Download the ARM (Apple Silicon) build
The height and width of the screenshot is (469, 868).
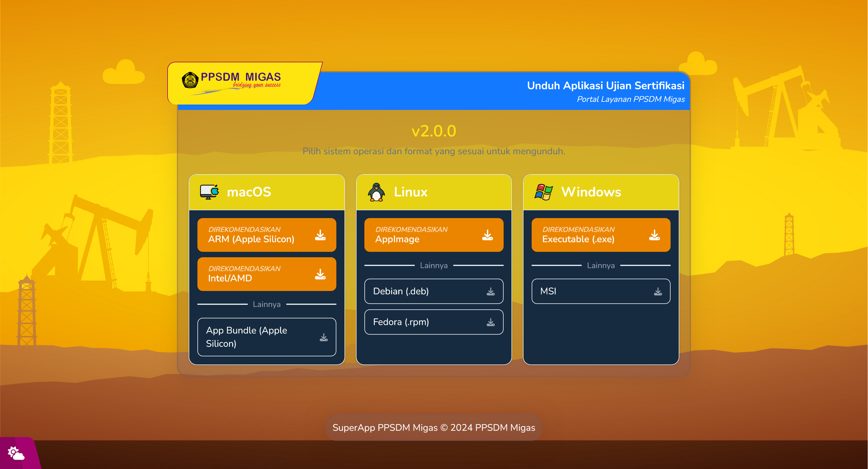point(266,235)
